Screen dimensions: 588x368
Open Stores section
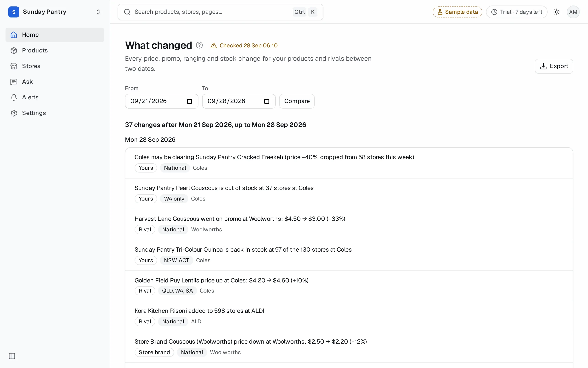pyautogui.click(x=55, y=66)
